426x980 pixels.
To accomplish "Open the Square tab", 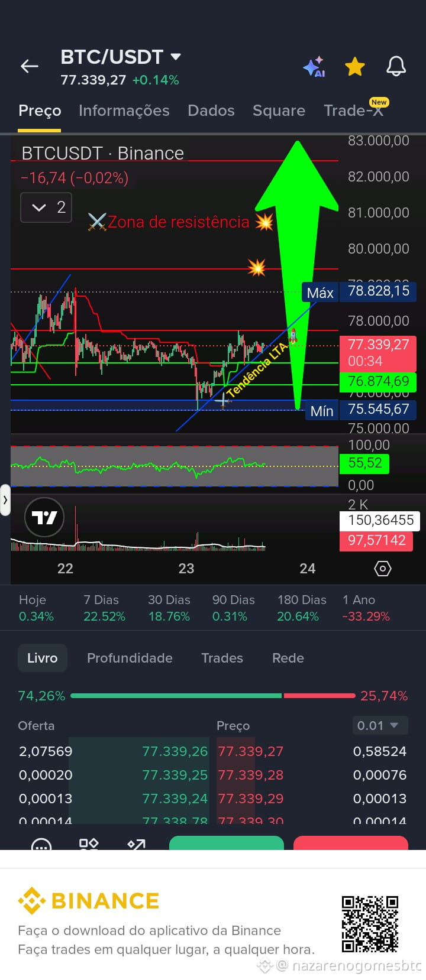I will click(279, 111).
